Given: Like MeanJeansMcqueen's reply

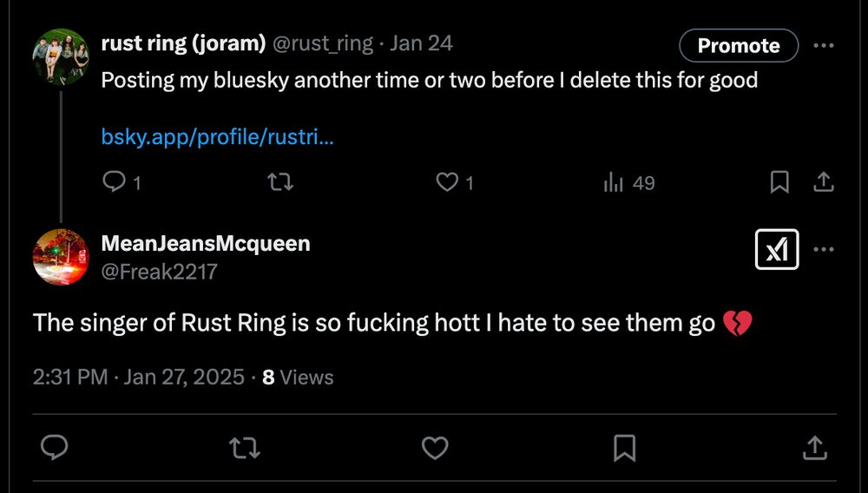Looking at the screenshot, I should coord(434,448).
